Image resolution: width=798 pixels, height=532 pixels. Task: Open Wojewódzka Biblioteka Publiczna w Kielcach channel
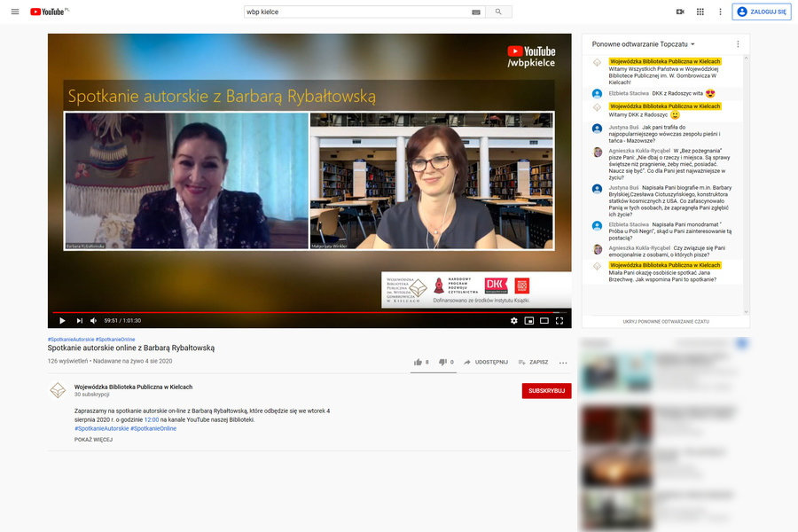point(133,387)
